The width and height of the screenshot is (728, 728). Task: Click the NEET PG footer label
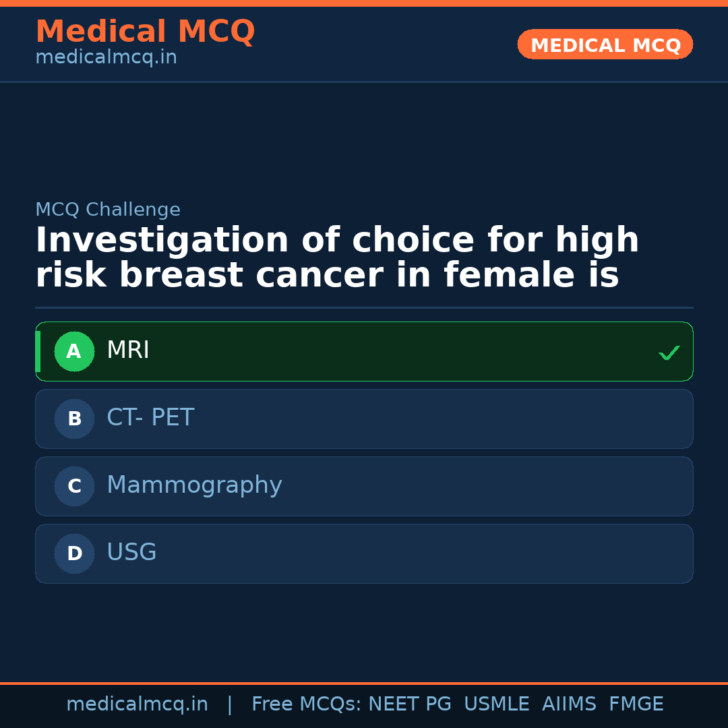[x=409, y=704]
